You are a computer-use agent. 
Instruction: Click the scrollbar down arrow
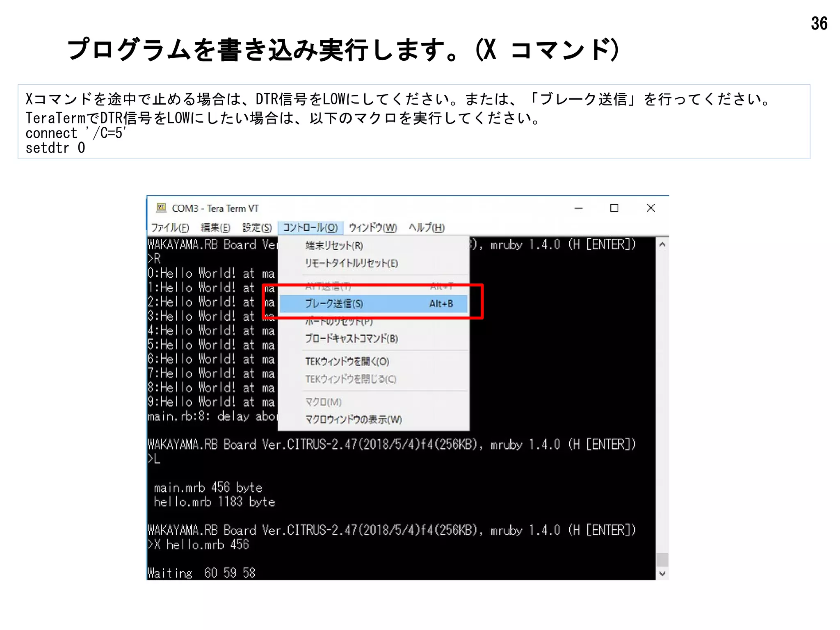pos(662,573)
